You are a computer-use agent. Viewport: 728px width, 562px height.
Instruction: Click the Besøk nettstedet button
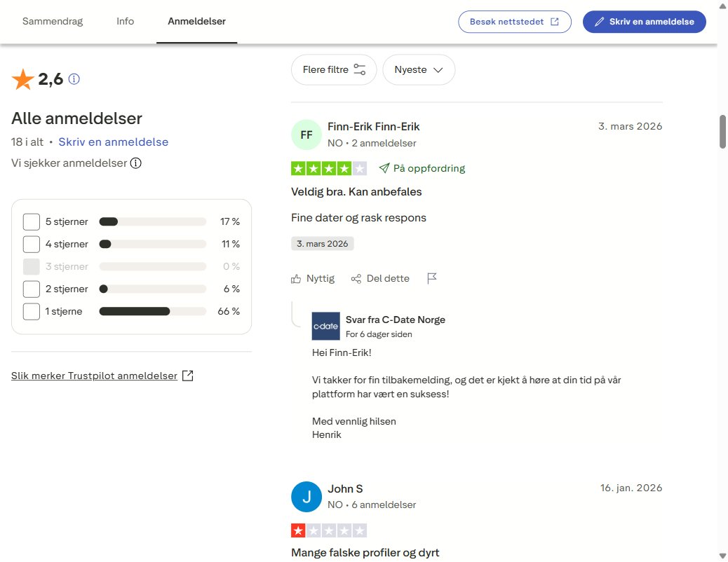[514, 22]
